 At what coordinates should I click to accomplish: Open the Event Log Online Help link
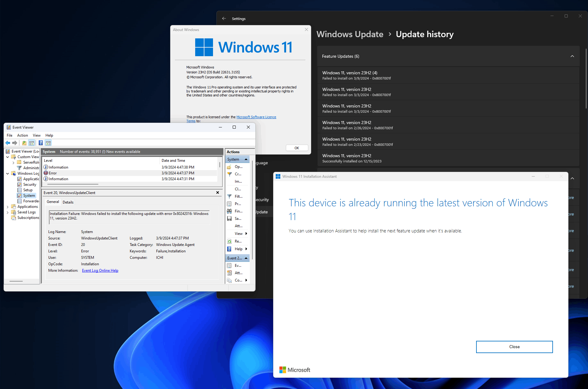point(100,270)
